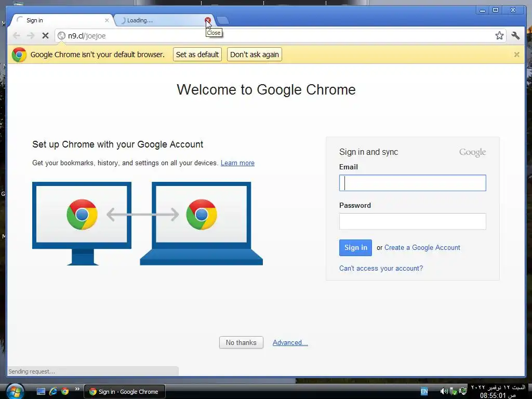
Task: Click the blue Sign in button
Action: [355, 248]
